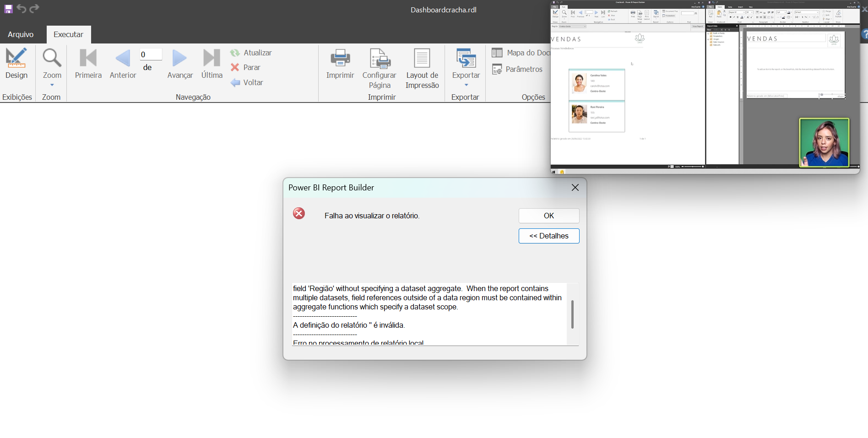Undo the last action
This screenshot has width=868, height=438.
point(21,9)
